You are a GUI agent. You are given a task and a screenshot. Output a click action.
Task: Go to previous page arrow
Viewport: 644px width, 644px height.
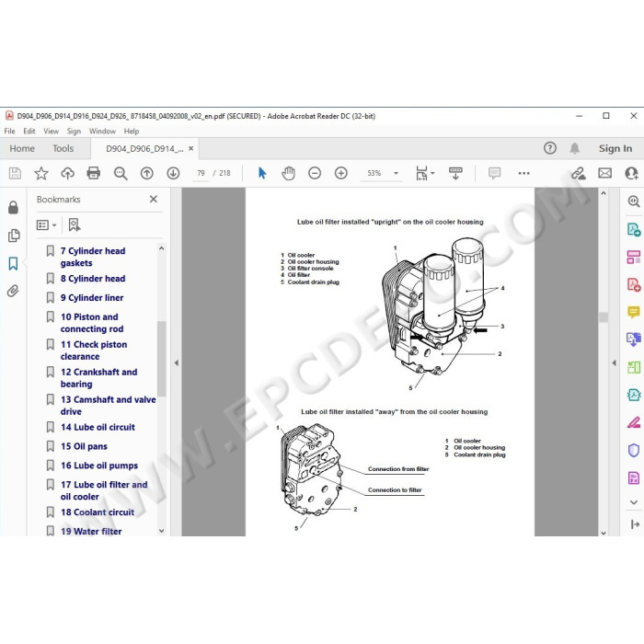point(146,173)
